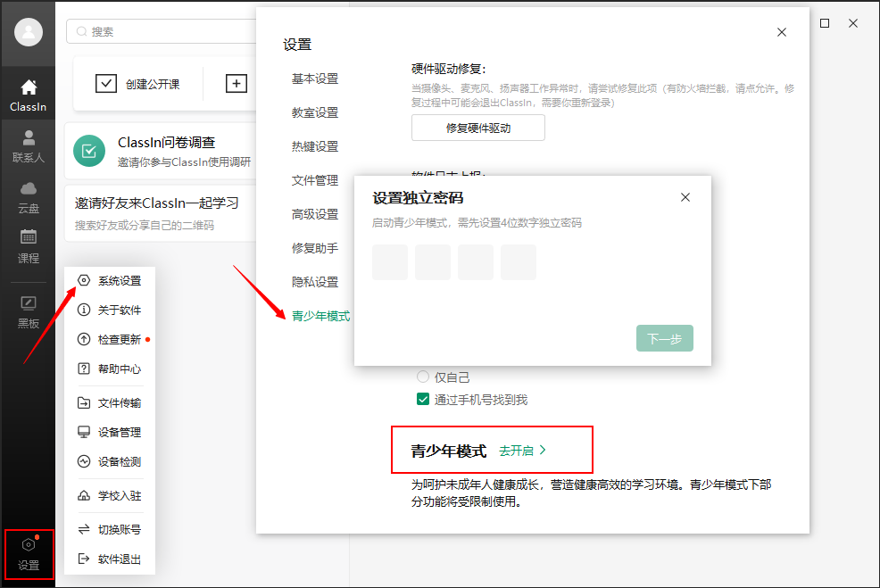
Task: Click the 创建公开课 checkbox icon
Action: (x=106, y=84)
